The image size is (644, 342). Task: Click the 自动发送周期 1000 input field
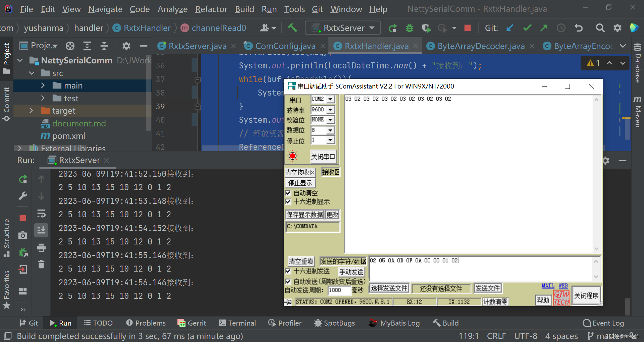[339, 290]
